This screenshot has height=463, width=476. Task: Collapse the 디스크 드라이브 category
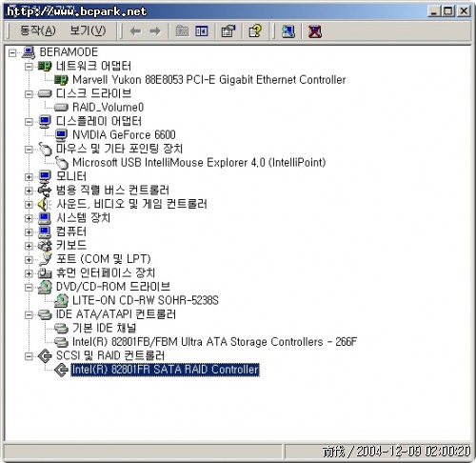(x=29, y=94)
